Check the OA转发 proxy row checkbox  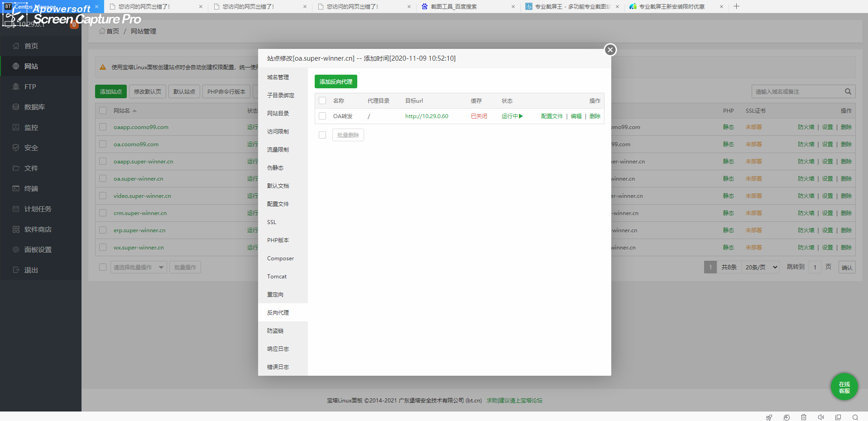point(322,116)
